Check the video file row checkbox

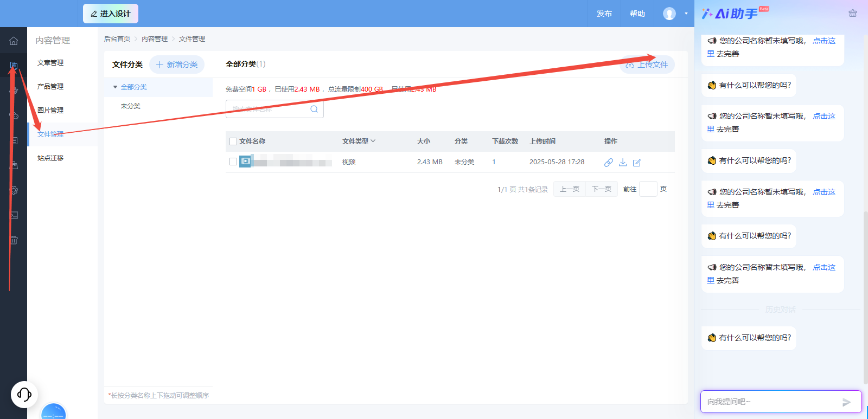[233, 162]
